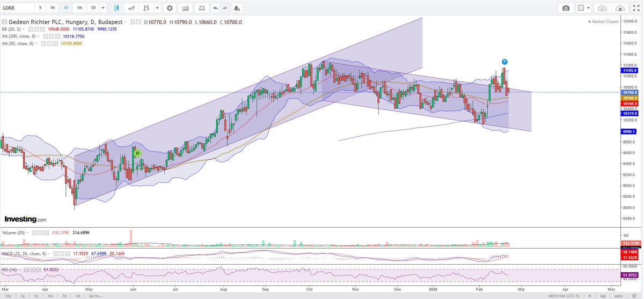Screen dimensions: 644x299
Task: Toggle visibility of MA (50, close, 0)
Action: (x=43, y=43)
